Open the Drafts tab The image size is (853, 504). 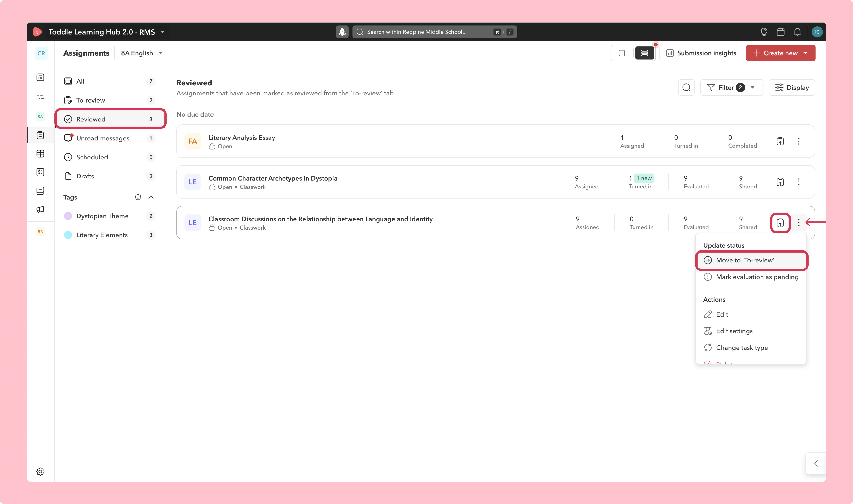[110, 176]
